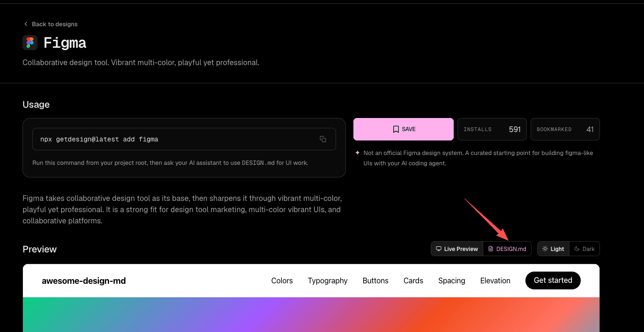Jump to Typography in preview nav
The width and height of the screenshot is (644, 332).
point(328,280)
